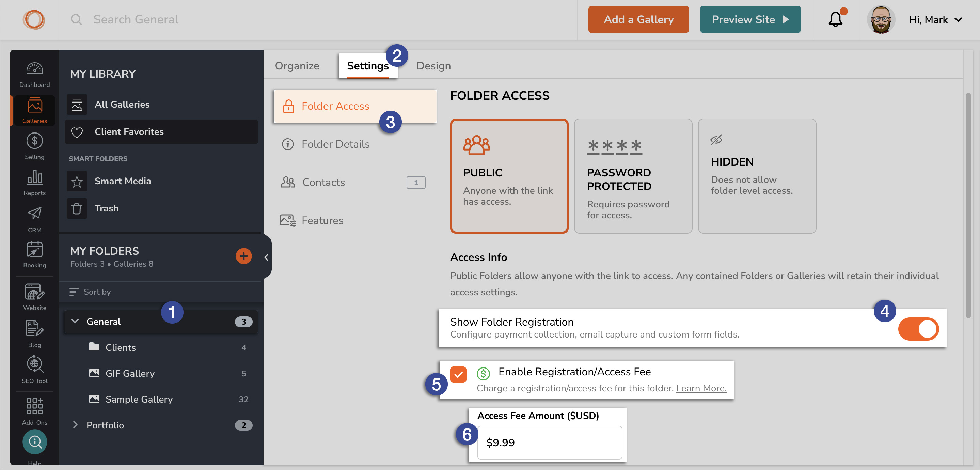Click the Trash bin icon

click(77, 208)
